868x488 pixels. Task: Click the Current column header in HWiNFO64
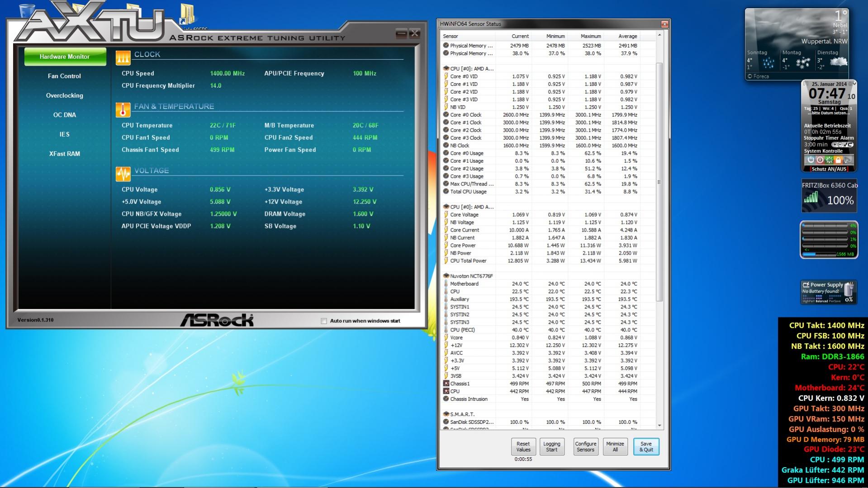pyautogui.click(x=513, y=36)
